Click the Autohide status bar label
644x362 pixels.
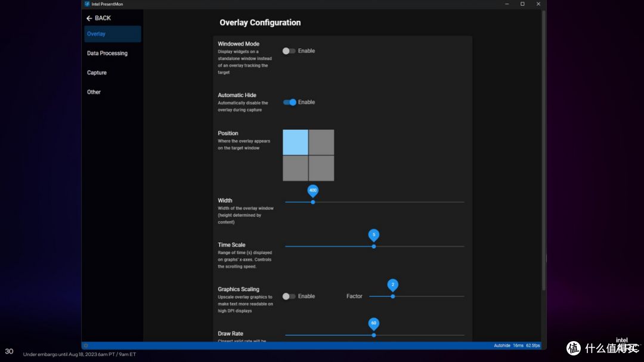502,345
